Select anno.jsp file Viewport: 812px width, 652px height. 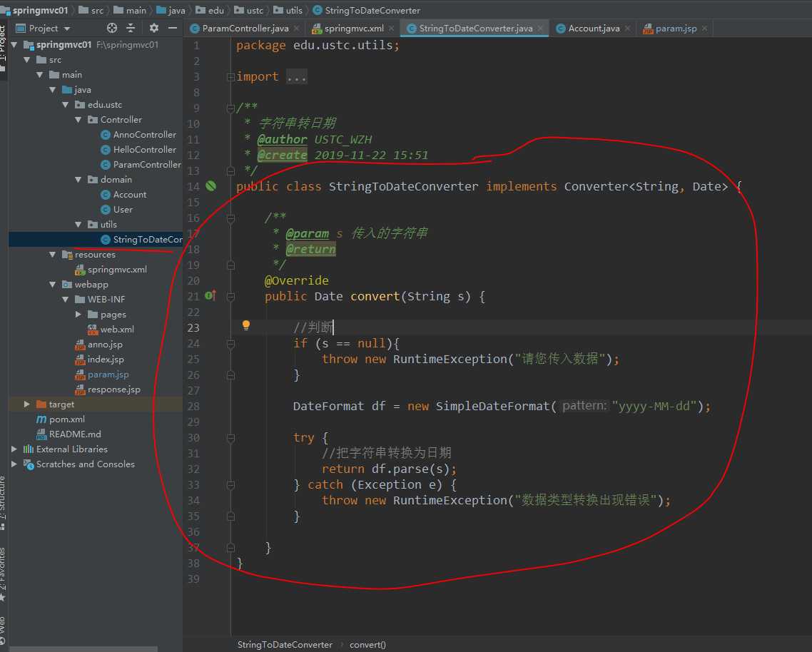[x=99, y=345]
